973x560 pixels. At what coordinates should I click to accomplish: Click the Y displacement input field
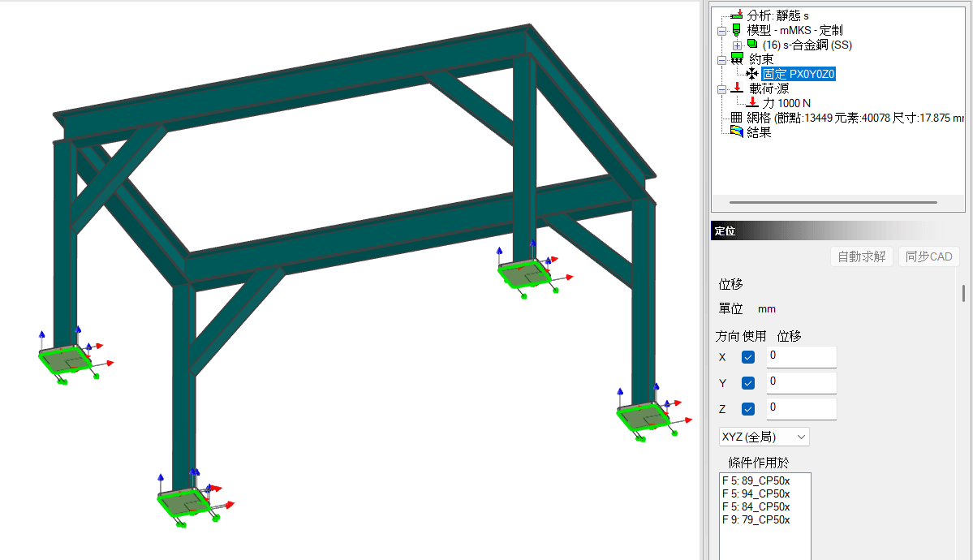(802, 383)
